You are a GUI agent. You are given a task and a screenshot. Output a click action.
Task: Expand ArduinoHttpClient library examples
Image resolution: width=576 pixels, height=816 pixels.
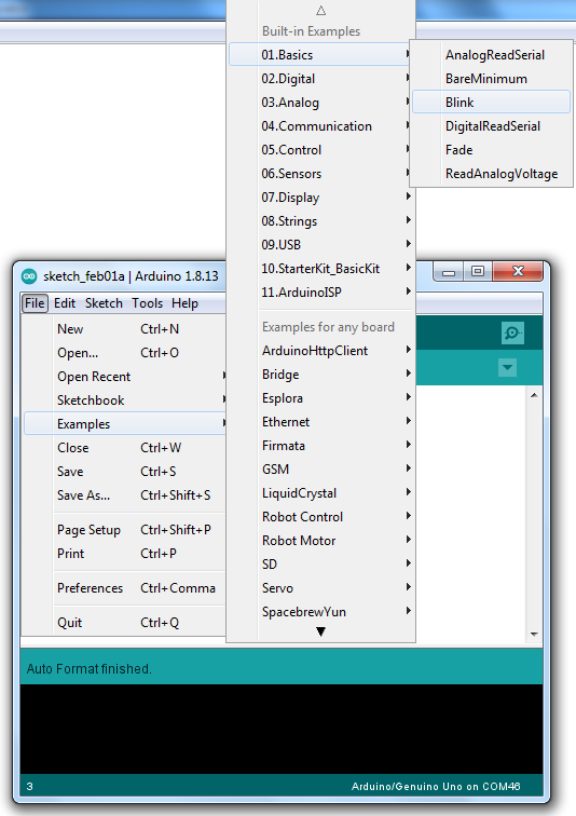[x=319, y=351]
